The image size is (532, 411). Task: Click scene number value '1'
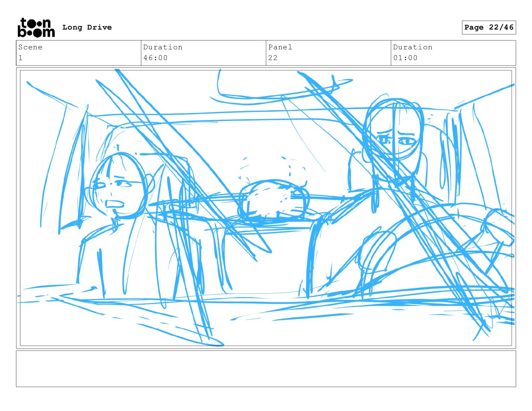click(20, 58)
